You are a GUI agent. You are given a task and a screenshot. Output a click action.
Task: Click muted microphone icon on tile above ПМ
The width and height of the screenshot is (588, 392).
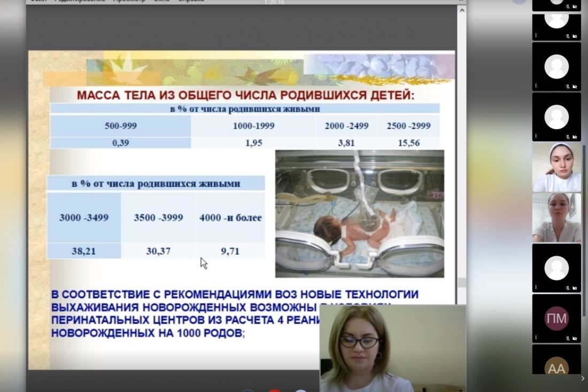click(568, 288)
